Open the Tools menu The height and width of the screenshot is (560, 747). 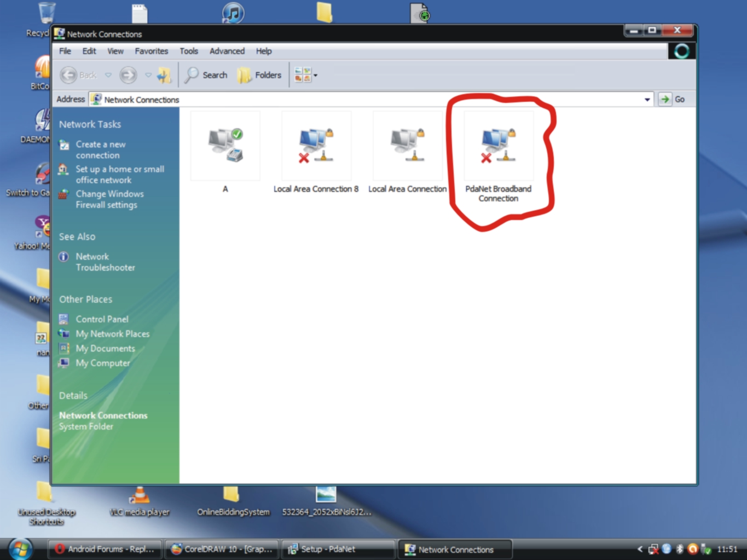coord(188,51)
